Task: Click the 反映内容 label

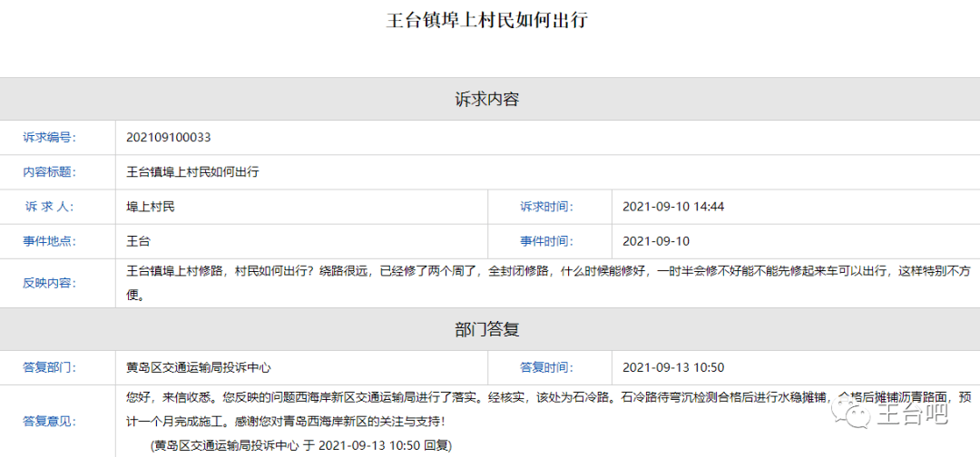Action: [x=49, y=284]
